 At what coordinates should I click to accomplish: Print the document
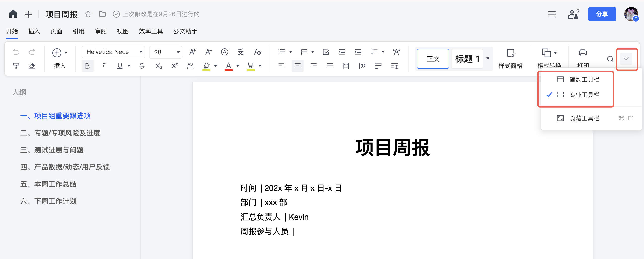click(583, 59)
